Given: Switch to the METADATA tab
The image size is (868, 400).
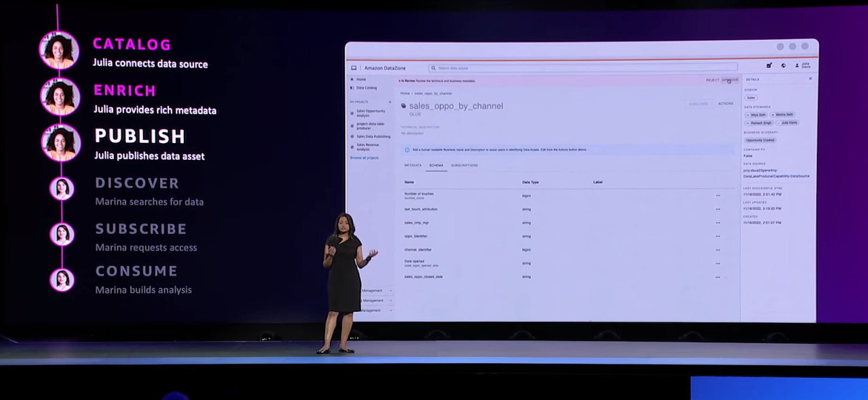Looking at the screenshot, I should [413, 165].
